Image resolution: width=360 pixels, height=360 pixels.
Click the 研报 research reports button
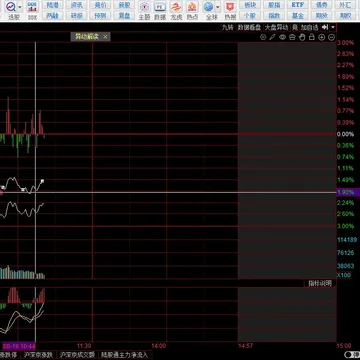pyautogui.click(x=76, y=15)
